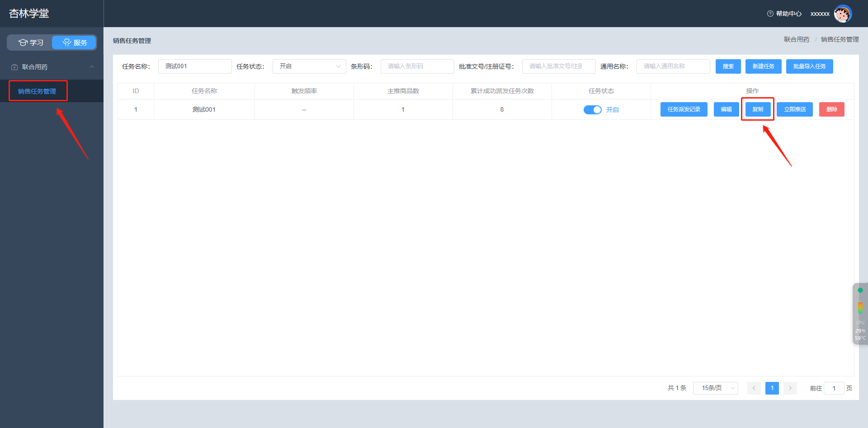Click the 复制 button
The width and height of the screenshot is (868, 428).
(758, 109)
